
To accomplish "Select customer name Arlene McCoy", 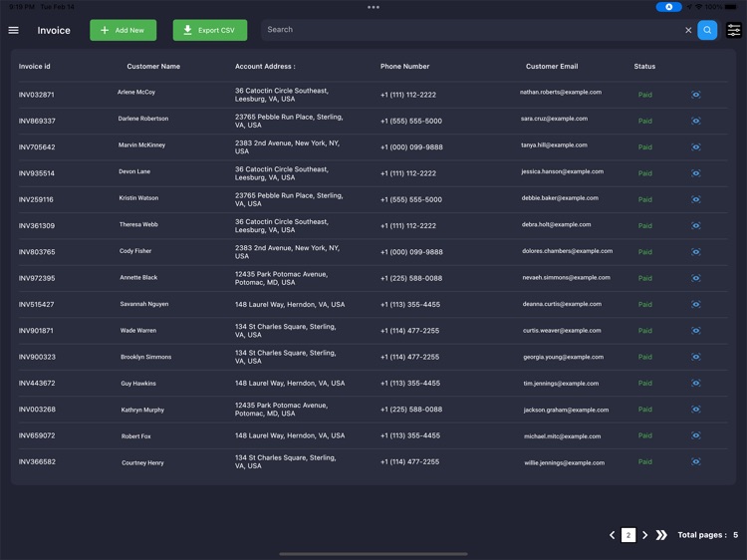I will point(136,92).
